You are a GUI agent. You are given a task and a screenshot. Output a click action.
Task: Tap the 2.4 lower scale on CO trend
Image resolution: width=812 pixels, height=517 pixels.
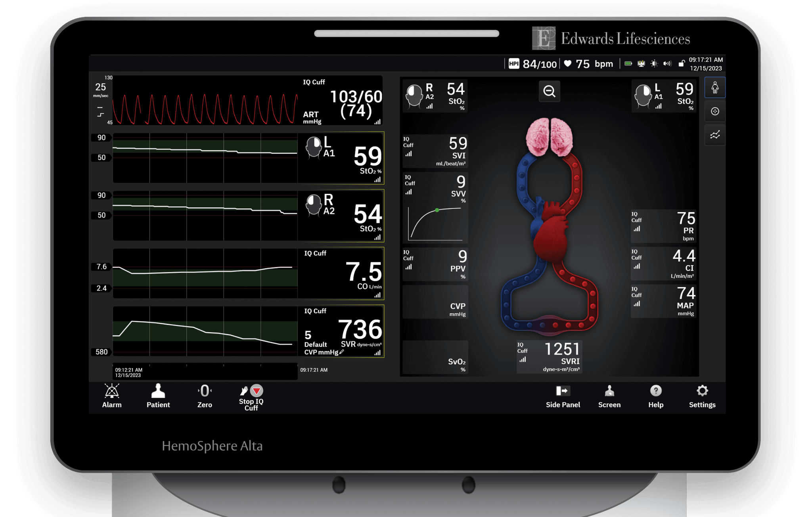pos(101,288)
